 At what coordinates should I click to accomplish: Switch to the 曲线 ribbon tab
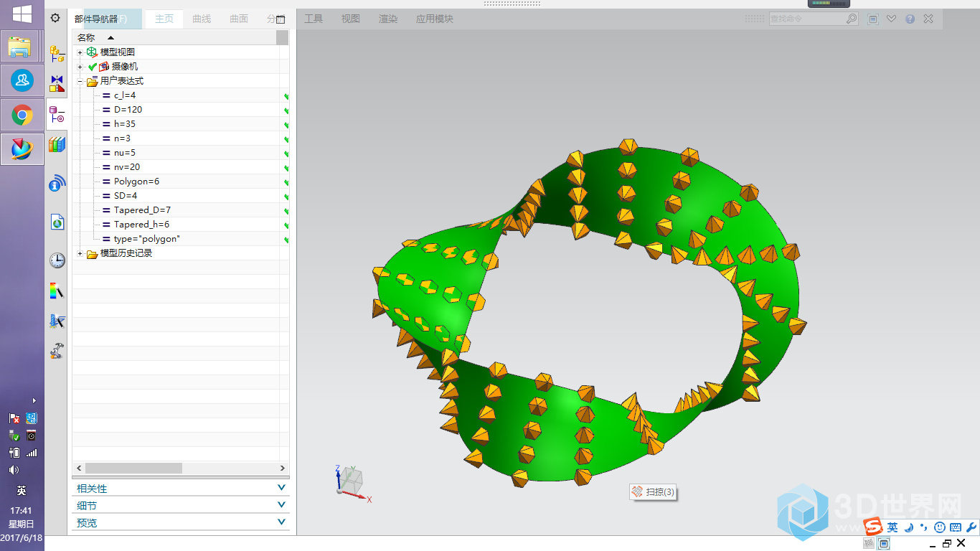tap(202, 19)
